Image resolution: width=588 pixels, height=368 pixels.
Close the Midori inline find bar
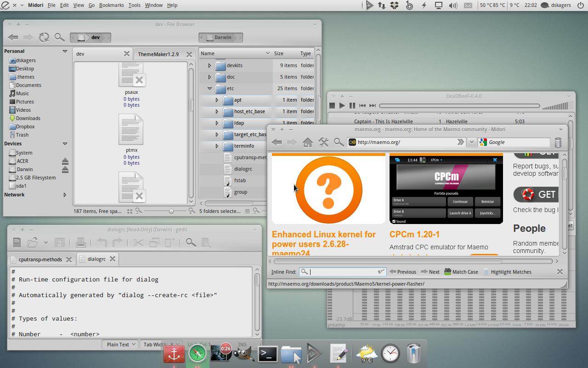click(560, 272)
